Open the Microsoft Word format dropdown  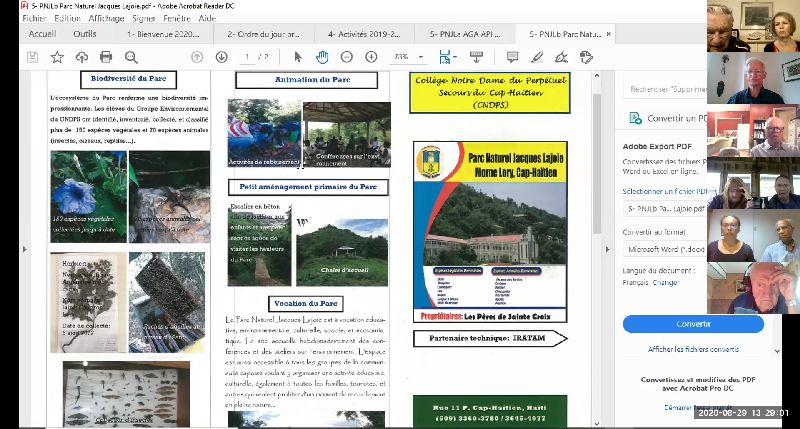point(665,249)
